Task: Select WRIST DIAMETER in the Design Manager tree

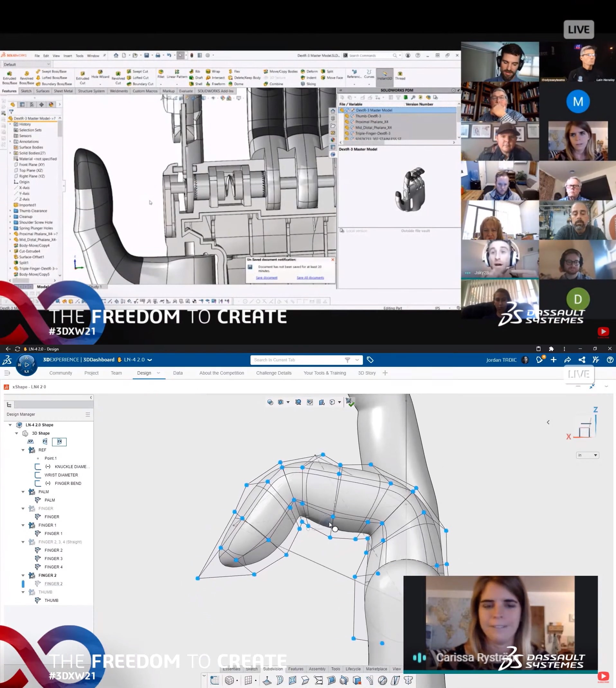Action: [61, 475]
